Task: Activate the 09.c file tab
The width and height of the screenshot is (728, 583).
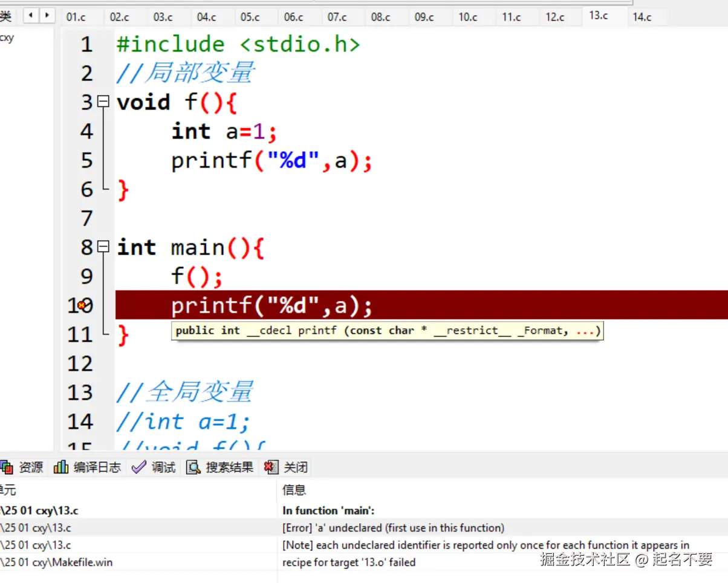Action: [x=424, y=17]
